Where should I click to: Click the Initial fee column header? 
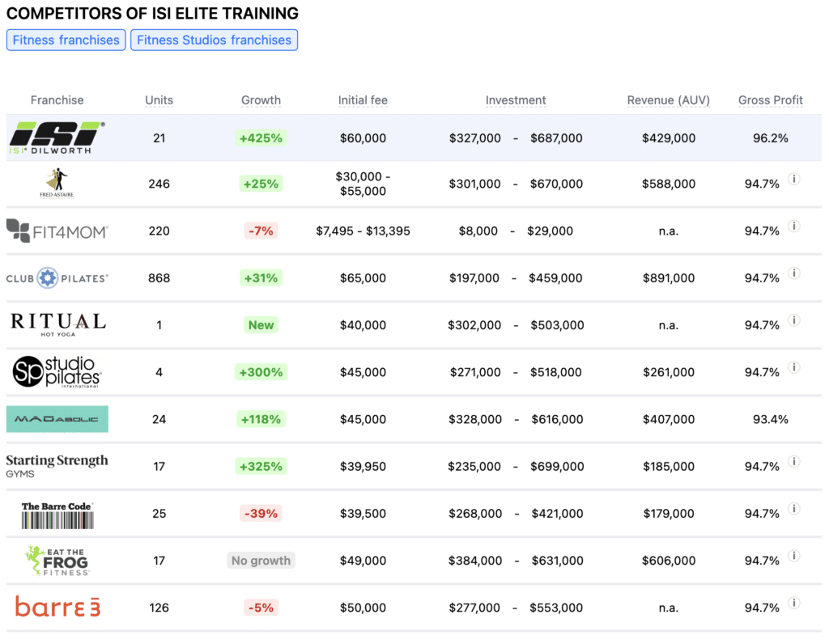tap(363, 100)
